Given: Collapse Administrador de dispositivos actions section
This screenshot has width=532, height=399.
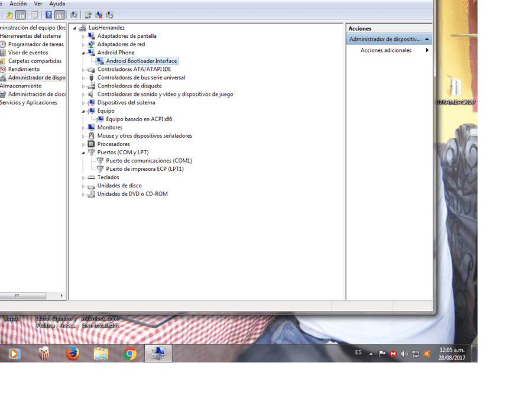Looking at the screenshot, I should click(427, 40).
